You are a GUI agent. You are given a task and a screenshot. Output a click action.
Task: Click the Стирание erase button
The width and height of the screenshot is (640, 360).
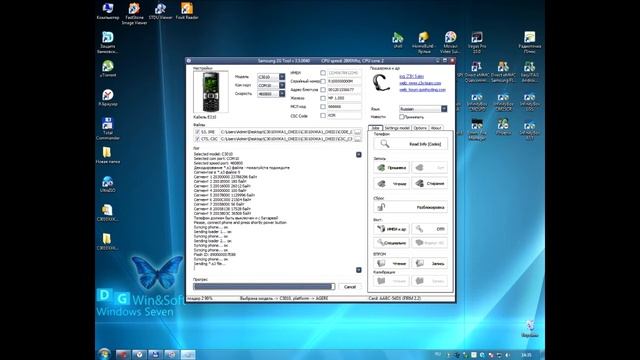tap(429, 184)
